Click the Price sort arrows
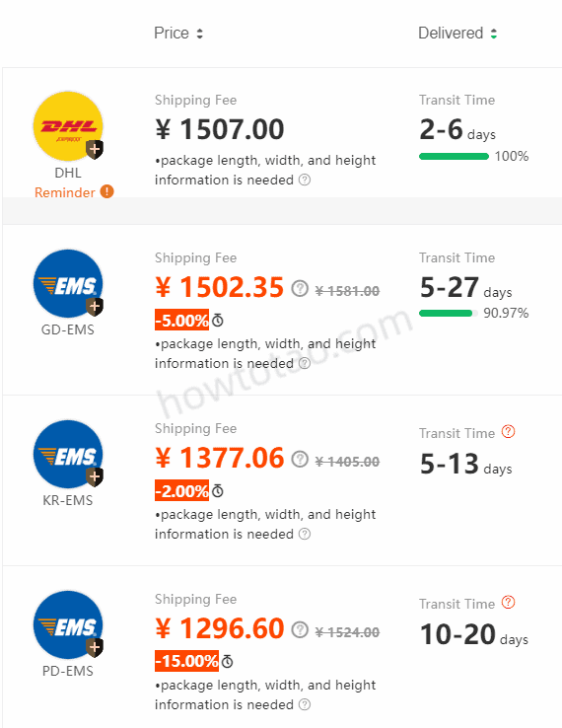The width and height of the screenshot is (562, 728). [199, 34]
